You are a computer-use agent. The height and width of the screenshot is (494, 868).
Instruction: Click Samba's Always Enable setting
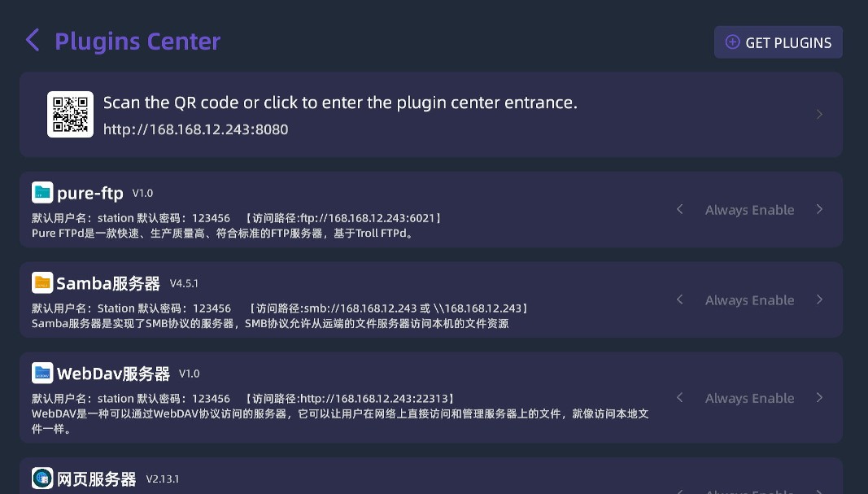[749, 300]
